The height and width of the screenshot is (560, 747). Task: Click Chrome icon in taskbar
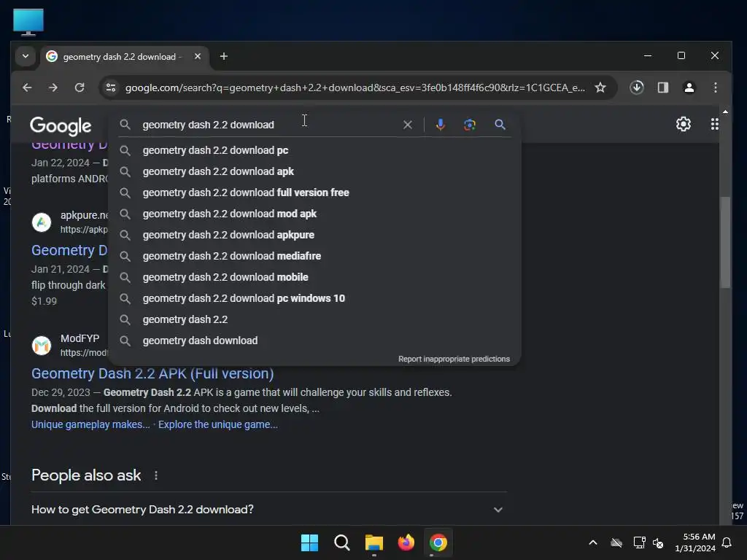[x=438, y=542]
